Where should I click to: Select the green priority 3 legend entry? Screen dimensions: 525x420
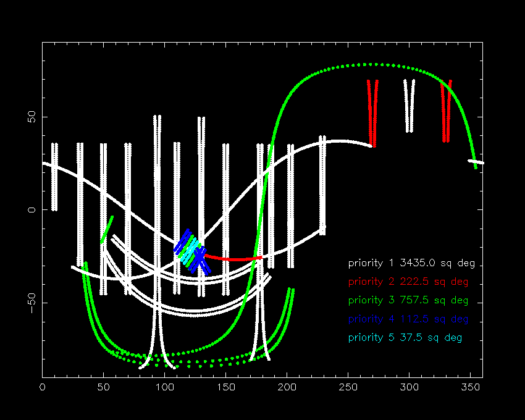click(408, 300)
